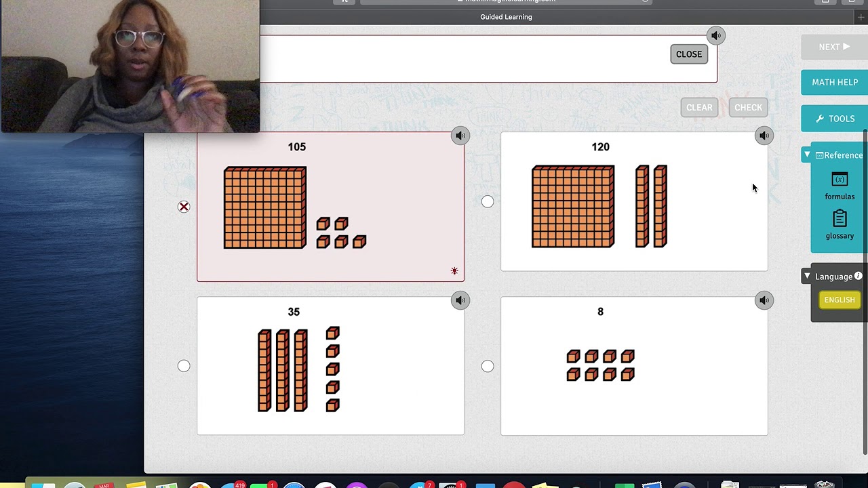The width and height of the screenshot is (868, 488).
Task: Go to Next question
Action: tap(834, 47)
